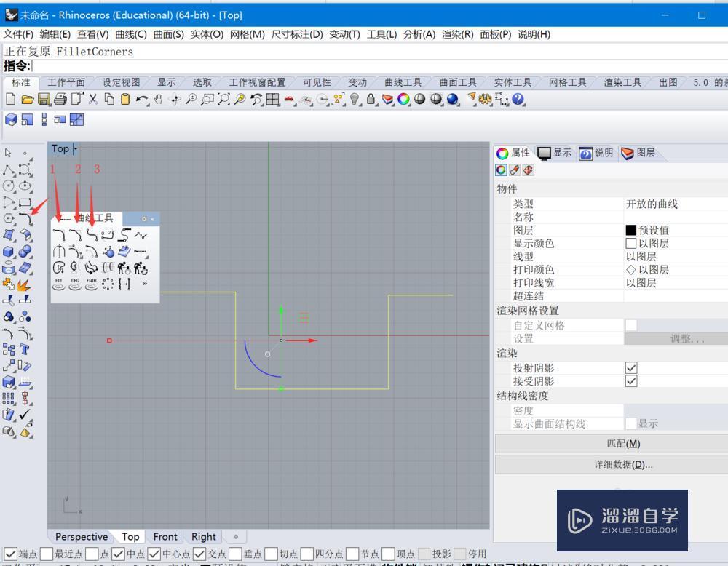Open Help with the question mark icon
This screenshot has width=728, height=566.
pos(518,99)
